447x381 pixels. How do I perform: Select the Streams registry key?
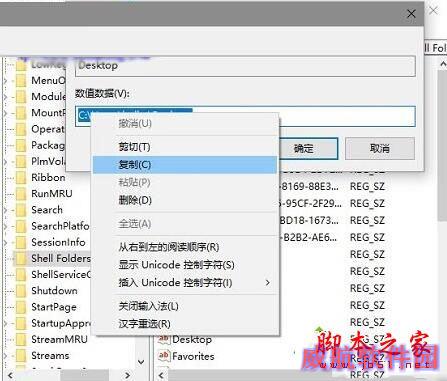click(50, 356)
